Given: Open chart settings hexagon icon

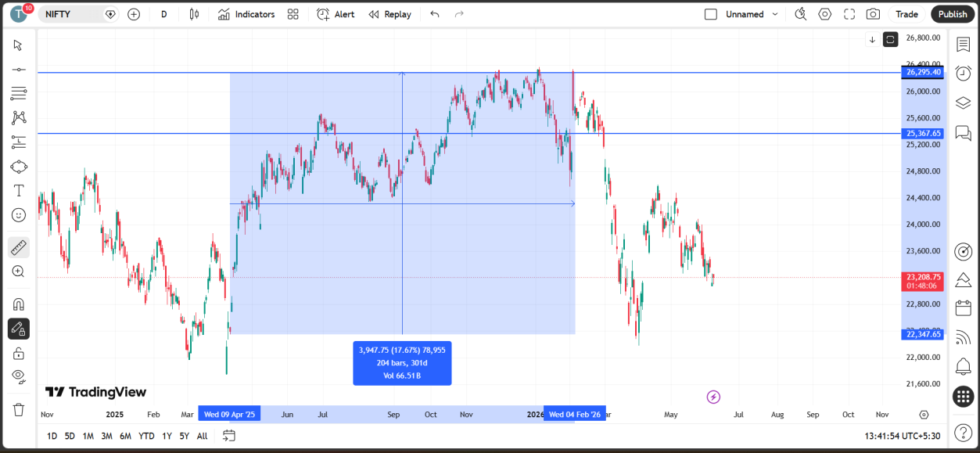Looking at the screenshot, I should click(x=825, y=14).
